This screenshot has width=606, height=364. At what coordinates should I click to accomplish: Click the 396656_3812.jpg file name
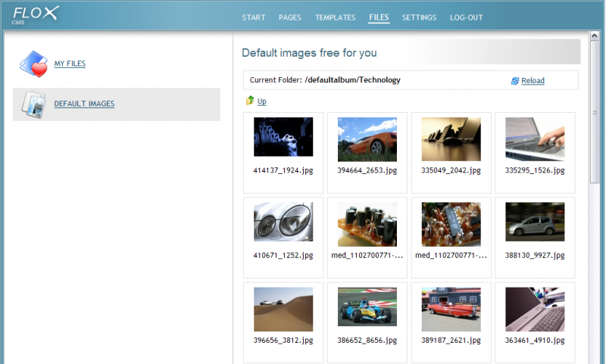point(283,340)
